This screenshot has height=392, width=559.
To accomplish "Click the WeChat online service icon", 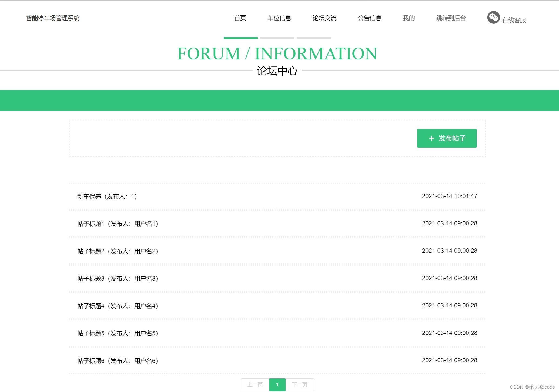I will tap(493, 18).
